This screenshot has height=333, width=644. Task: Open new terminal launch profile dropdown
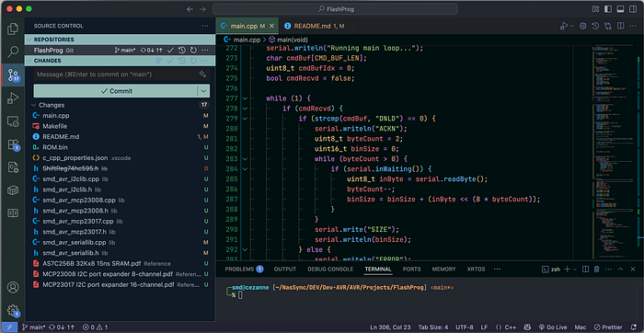(575, 270)
